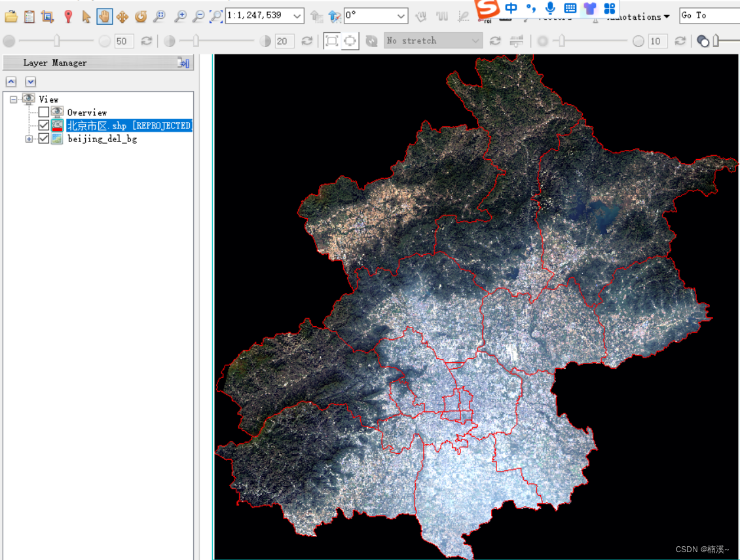Expand the beijing_del_bg layer node
The width and height of the screenshot is (740, 560).
pos(29,139)
